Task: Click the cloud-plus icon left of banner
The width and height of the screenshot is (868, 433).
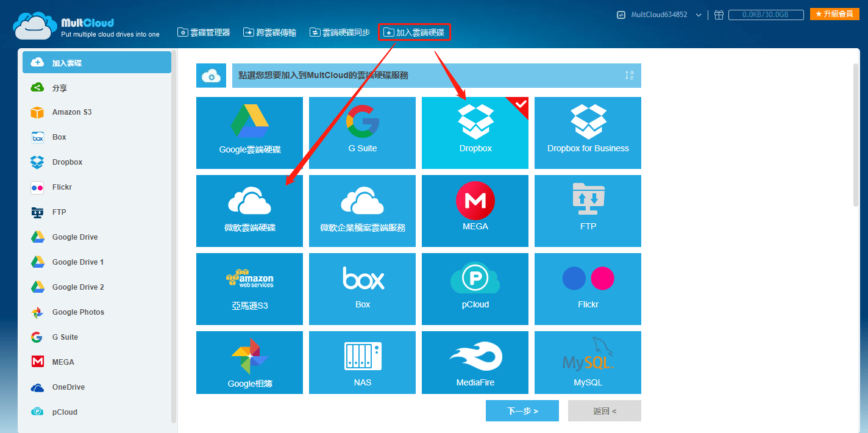Action: (211, 76)
